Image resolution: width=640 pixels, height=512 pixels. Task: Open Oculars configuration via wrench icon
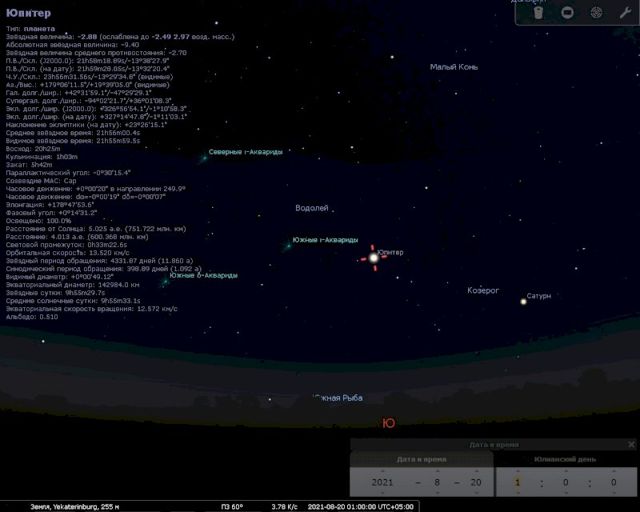625,12
